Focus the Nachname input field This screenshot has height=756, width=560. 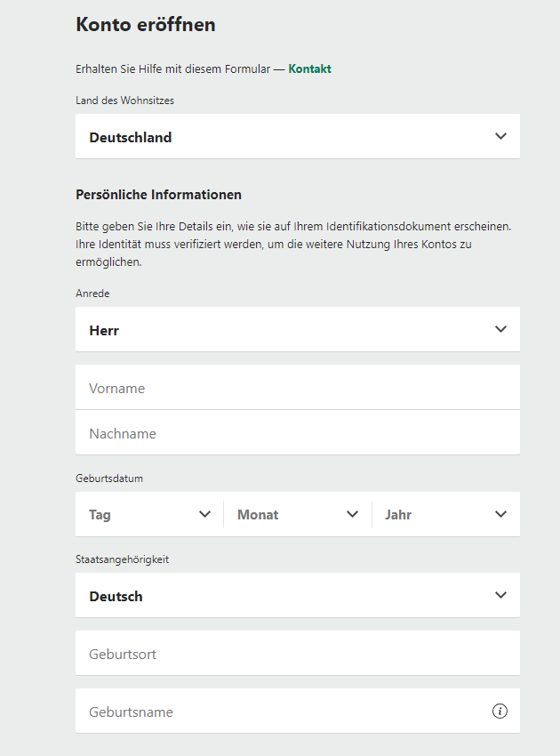[298, 432]
